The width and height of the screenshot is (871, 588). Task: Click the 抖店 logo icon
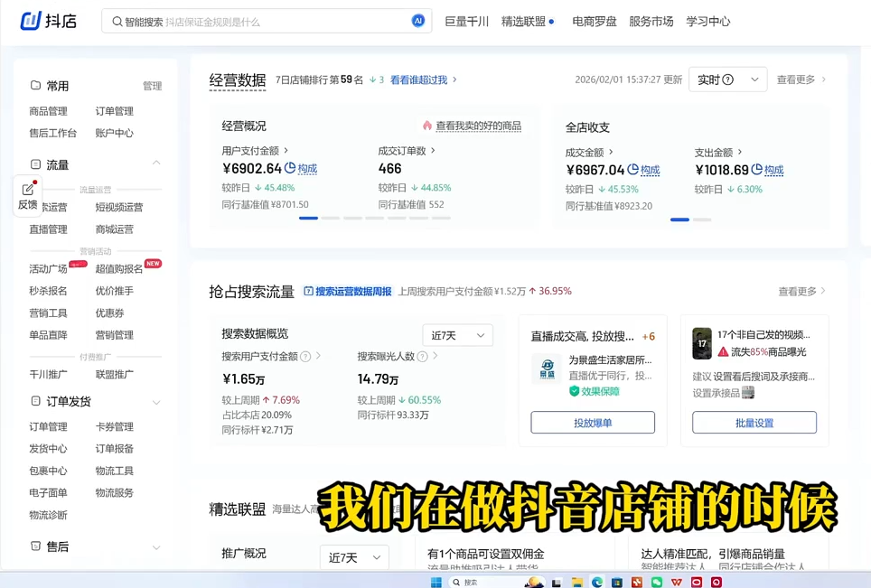click(x=31, y=21)
